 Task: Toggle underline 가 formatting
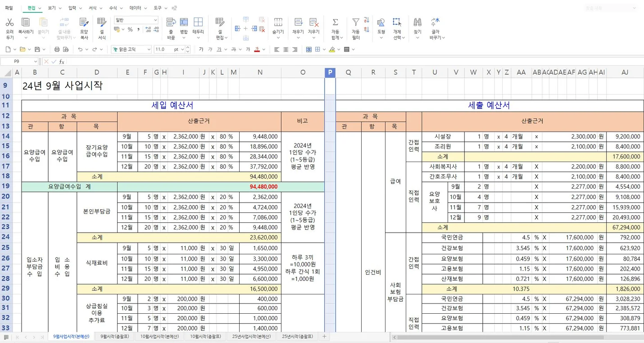point(219,50)
